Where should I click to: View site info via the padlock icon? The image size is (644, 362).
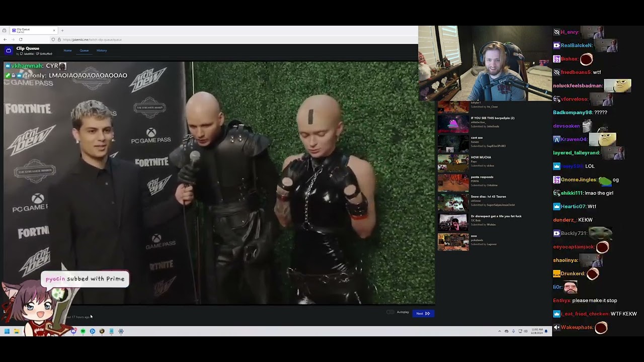coord(59,39)
